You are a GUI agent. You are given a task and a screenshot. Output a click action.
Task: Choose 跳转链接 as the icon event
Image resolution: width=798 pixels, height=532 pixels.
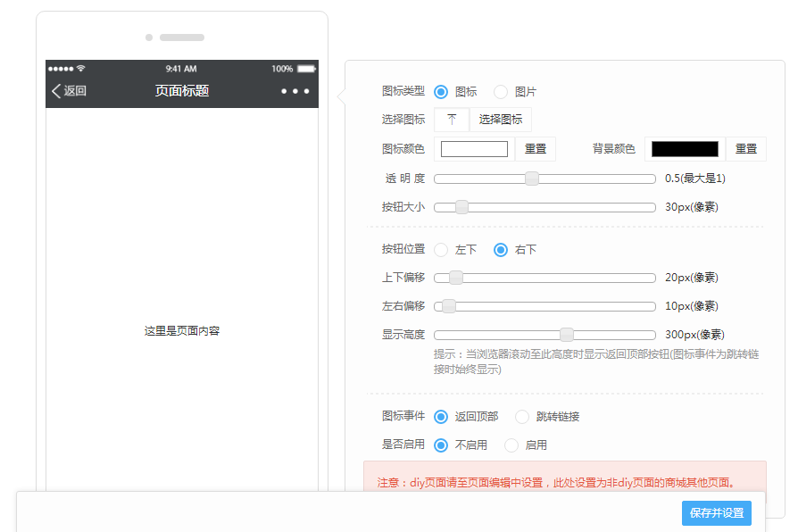[x=522, y=417]
